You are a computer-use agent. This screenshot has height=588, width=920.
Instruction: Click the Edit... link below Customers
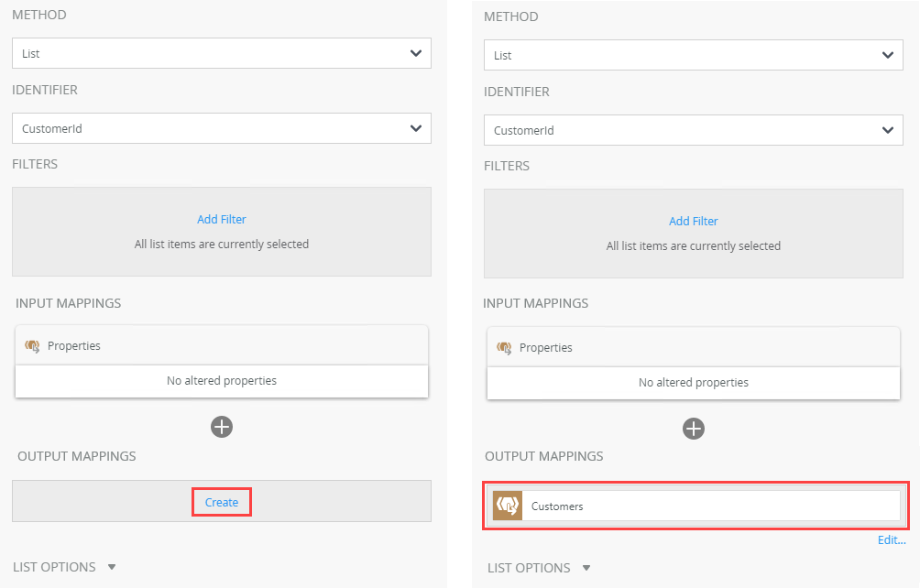891,540
